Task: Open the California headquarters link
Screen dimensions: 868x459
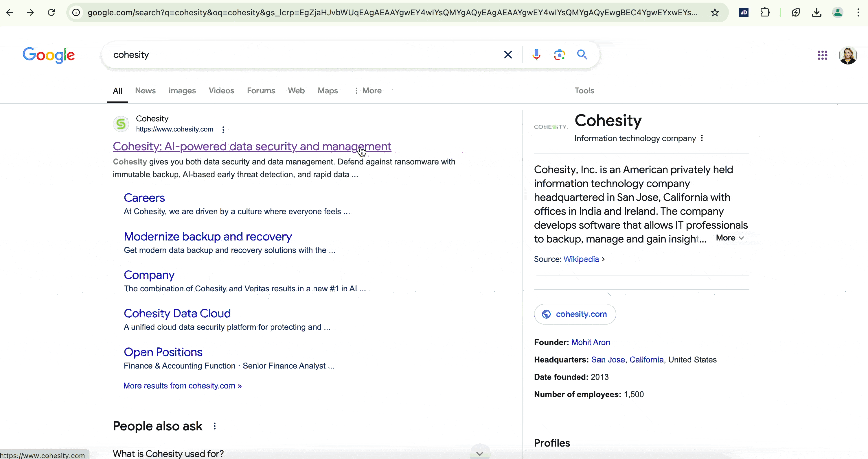Action: 646,360
